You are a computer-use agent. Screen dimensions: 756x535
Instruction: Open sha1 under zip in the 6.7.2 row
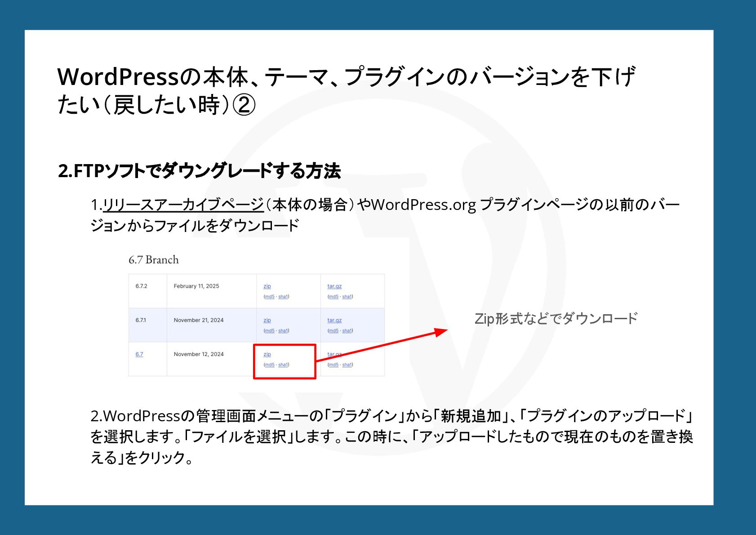(283, 297)
